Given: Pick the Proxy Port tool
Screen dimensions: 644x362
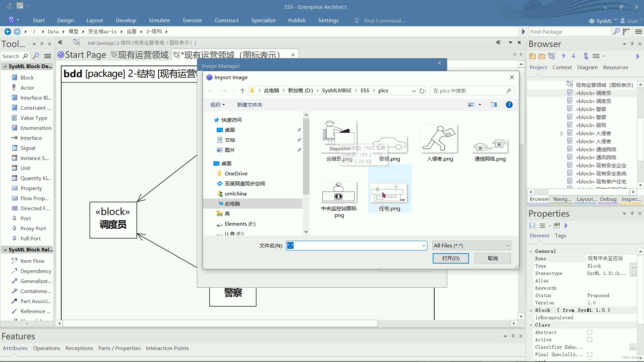Looking at the screenshot, I should click(x=33, y=228).
